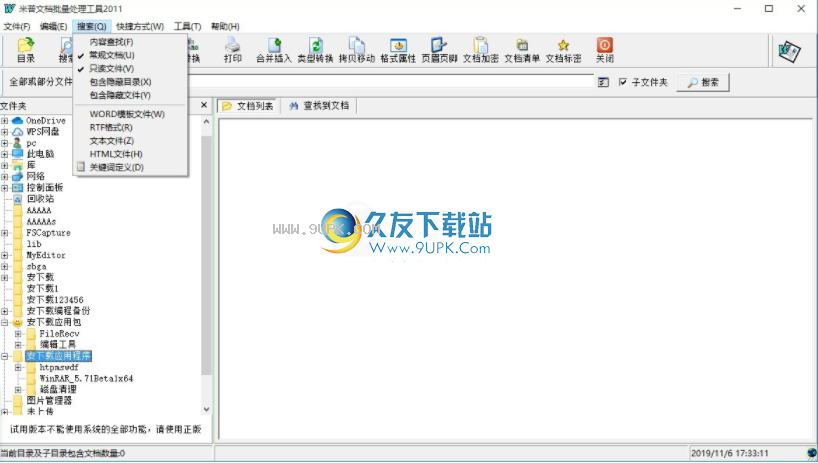818x463 pixels.
Task: Enable WORD模板文件(W) option
Action: [x=127, y=114]
